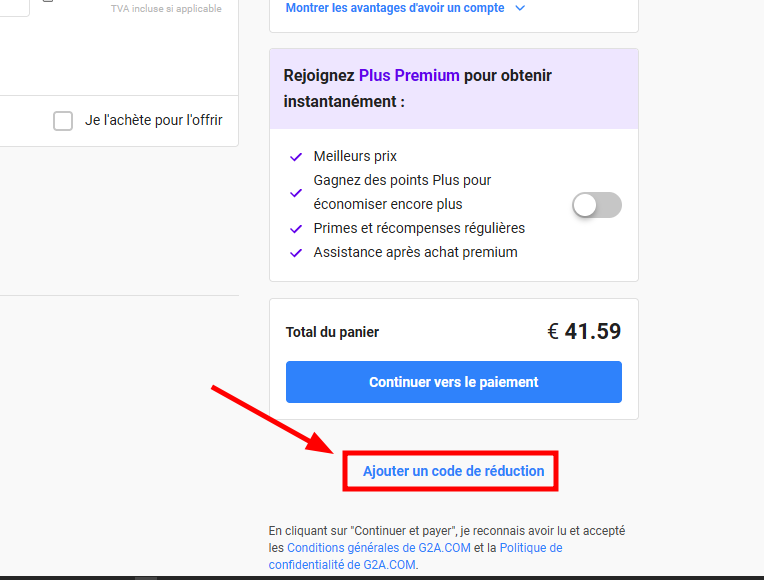Click the TVA incluse si applicable note
The image size is (764, 580).
pyautogui.click(x=166, y=9)
